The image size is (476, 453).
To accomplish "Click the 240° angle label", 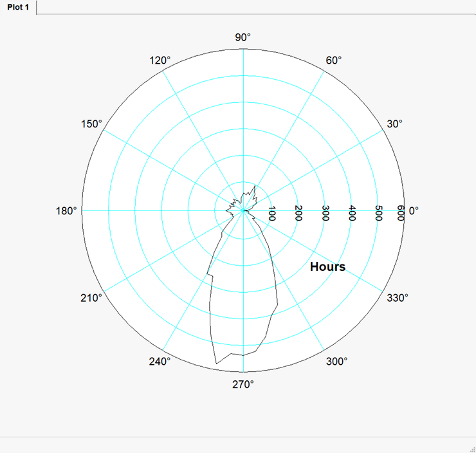I will pos(160,361).
